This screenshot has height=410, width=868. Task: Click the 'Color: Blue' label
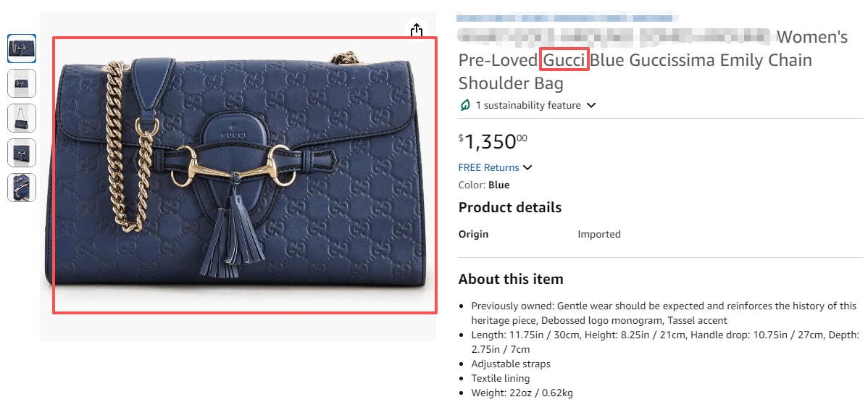click(484, 185)
